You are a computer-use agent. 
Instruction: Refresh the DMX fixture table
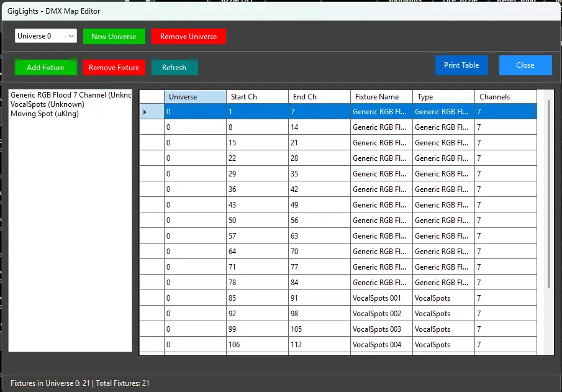(174, 68)
